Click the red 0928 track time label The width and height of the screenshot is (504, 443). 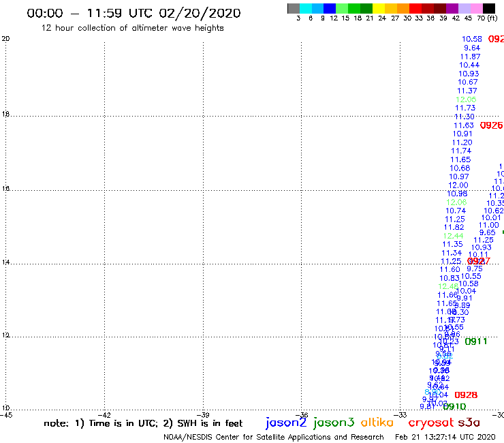tap(466, 395)
